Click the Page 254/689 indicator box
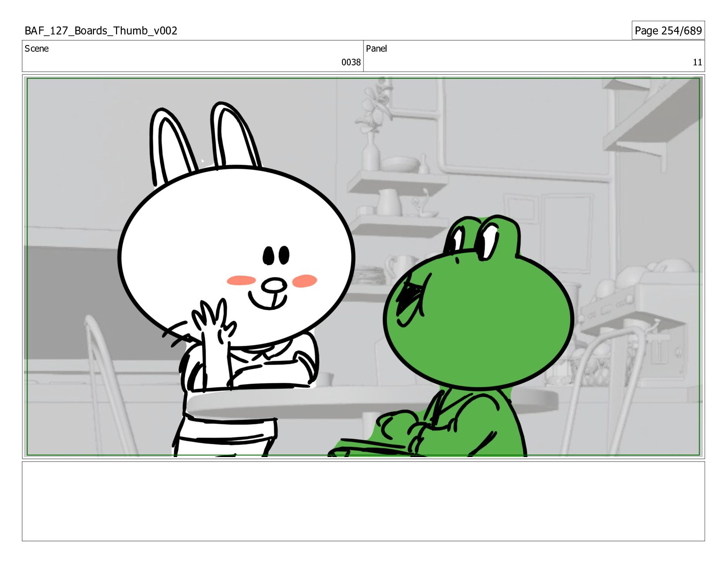Image resolution: width=728 pixels, height=563 pixels. [x=668, y=30]
